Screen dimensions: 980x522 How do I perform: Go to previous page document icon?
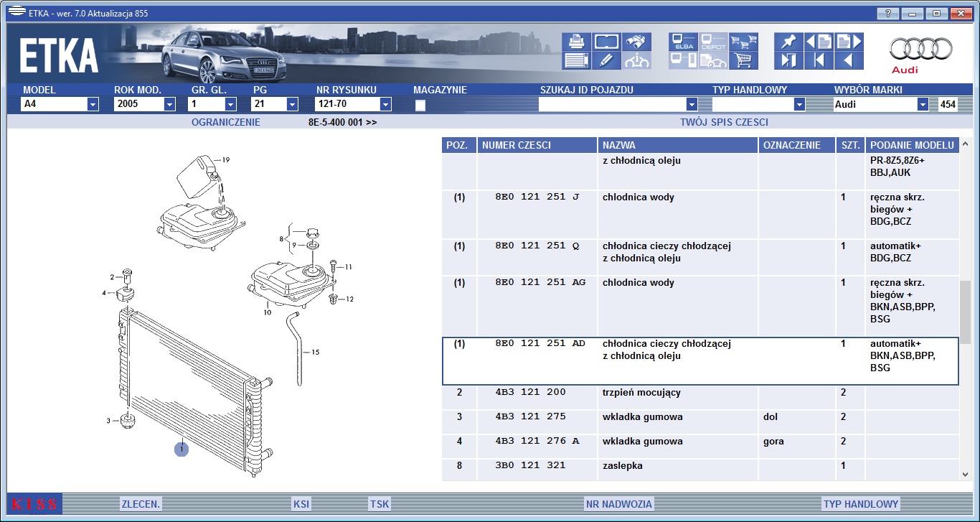tap(819, 42)
